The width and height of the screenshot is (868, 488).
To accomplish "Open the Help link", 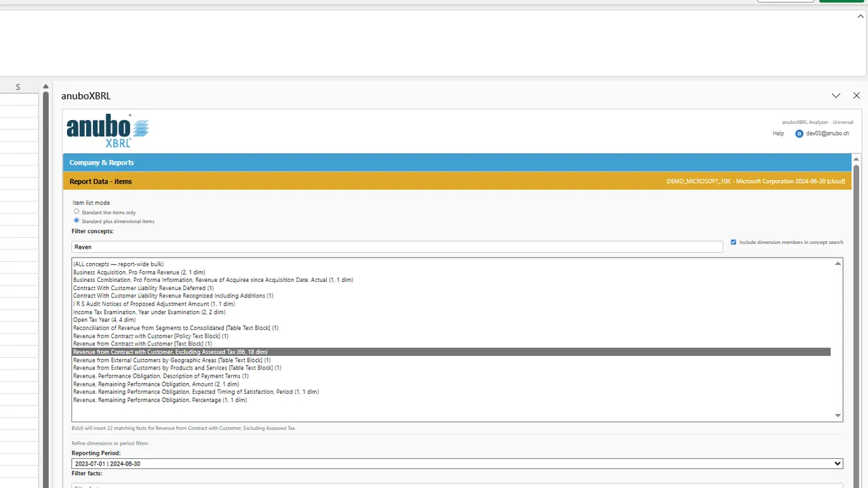I will tap(778, 134).
